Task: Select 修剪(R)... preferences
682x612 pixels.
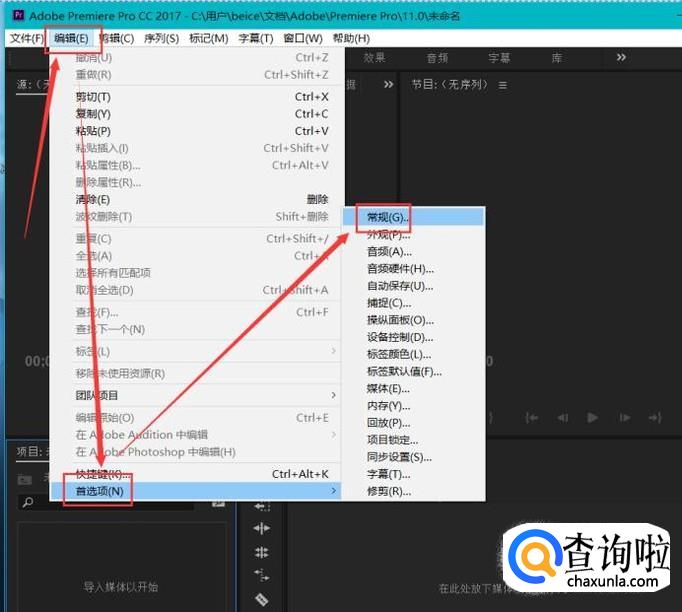Action: pyautogui.click(x=414, y=492)
